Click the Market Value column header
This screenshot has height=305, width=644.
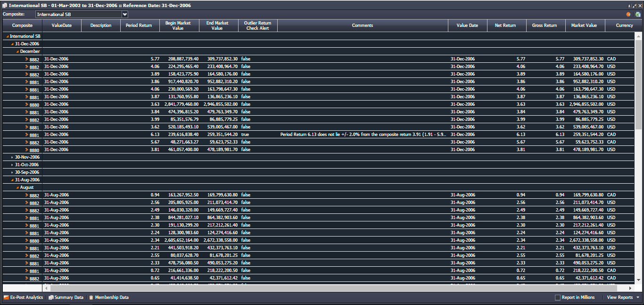585,25
